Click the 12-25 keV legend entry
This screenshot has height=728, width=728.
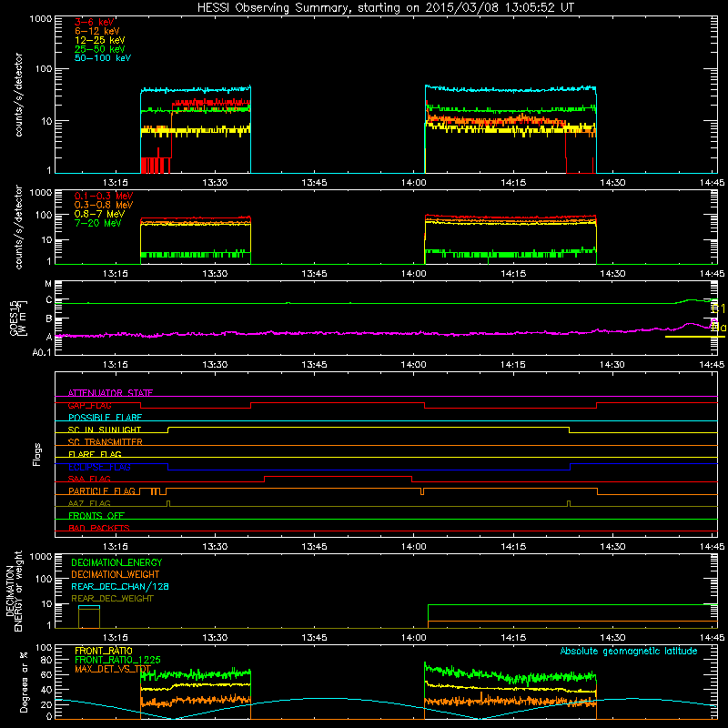(100, 40)
